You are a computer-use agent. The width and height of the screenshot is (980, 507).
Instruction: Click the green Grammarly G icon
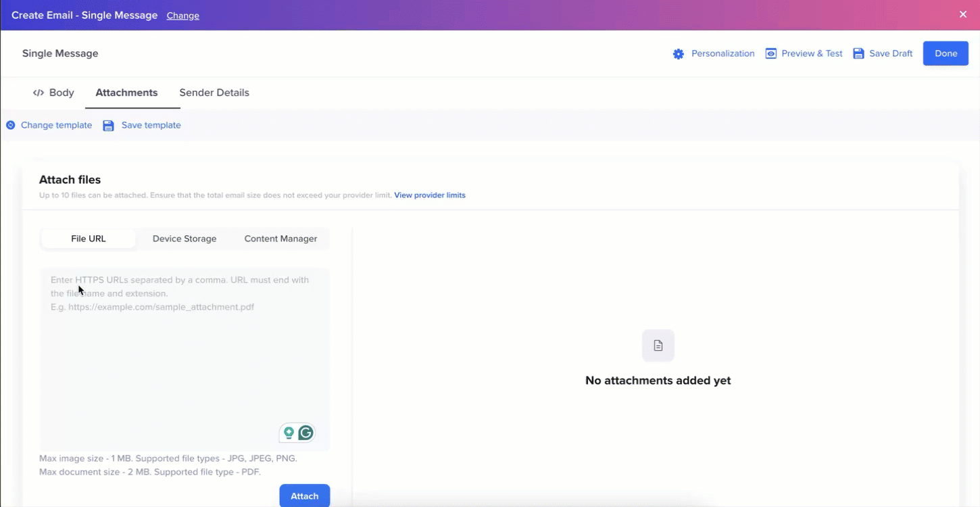point(306,433)
